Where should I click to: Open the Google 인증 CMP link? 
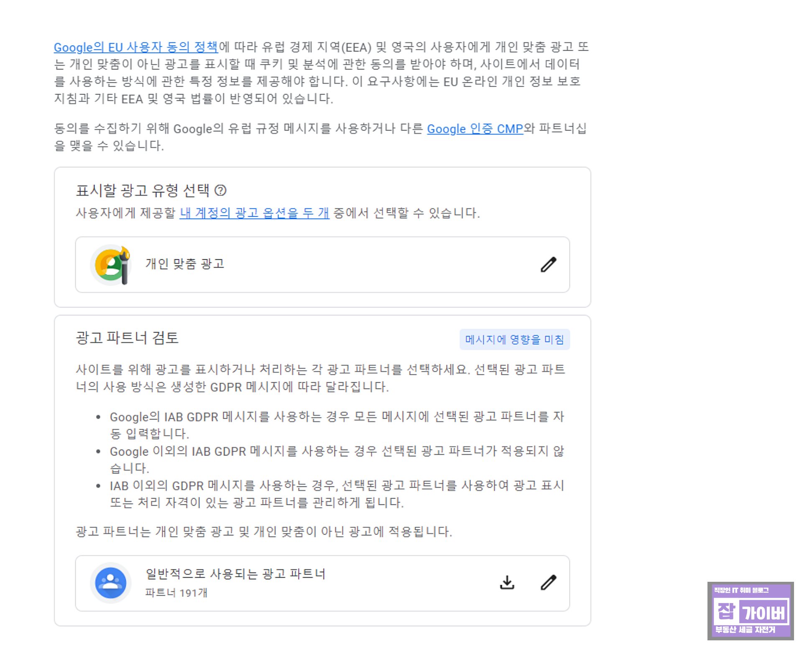pyautogui.click(x=475, y=129)
